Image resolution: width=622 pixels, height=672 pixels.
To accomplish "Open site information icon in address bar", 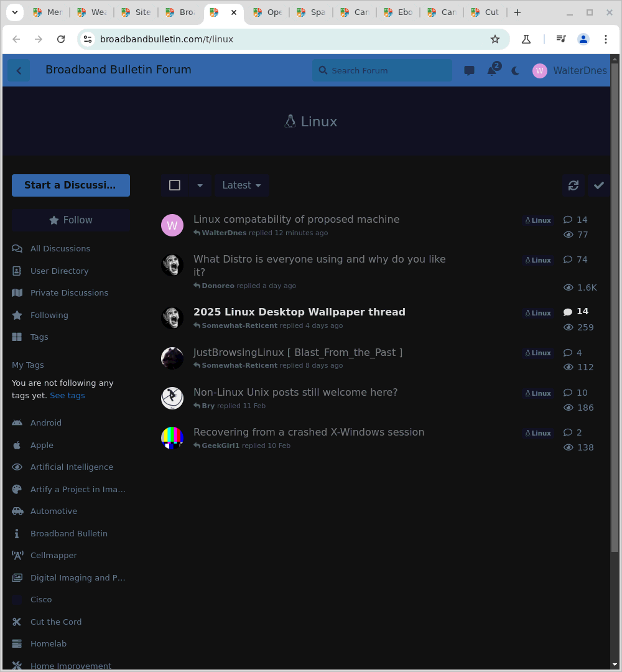I will [x=88, y=39].
